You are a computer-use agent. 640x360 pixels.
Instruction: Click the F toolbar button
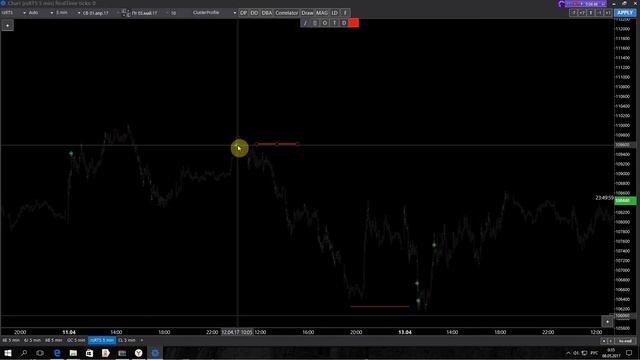[x=345, y=13]
